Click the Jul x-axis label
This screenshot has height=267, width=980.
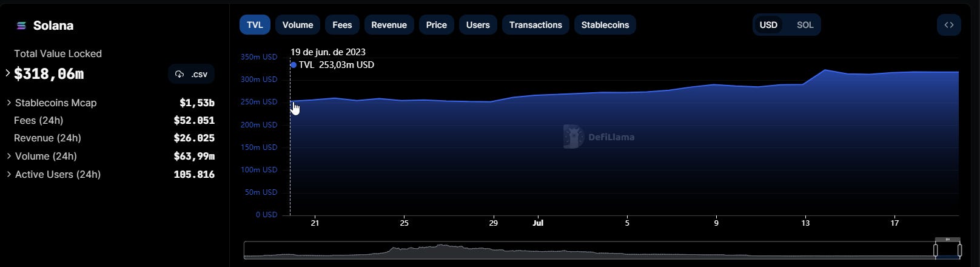point(538,223)
